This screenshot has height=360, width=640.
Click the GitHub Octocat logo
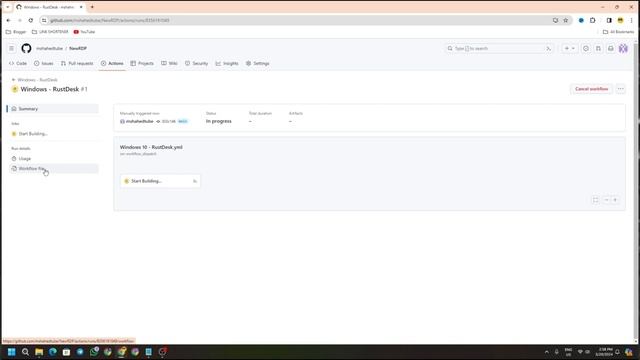(x=26, y=48)
